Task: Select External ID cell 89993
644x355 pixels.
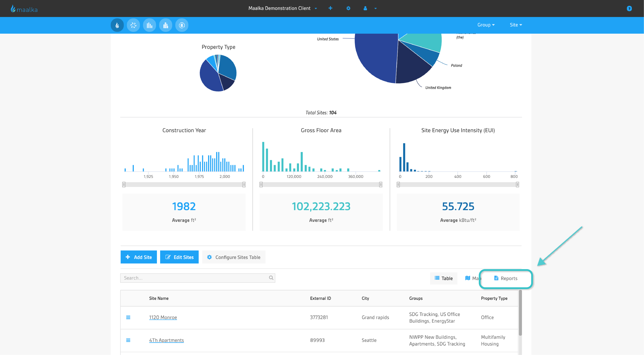Action: (317, 340)
